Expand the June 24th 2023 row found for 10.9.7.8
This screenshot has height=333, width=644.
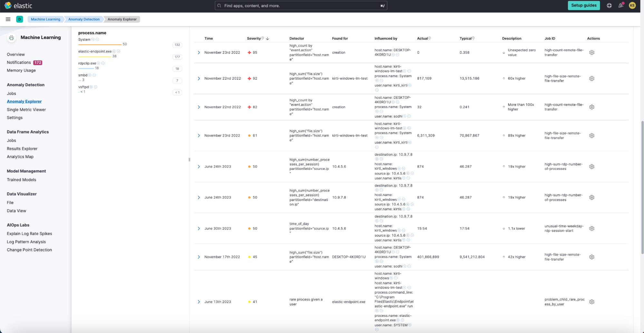pos(199,197)
